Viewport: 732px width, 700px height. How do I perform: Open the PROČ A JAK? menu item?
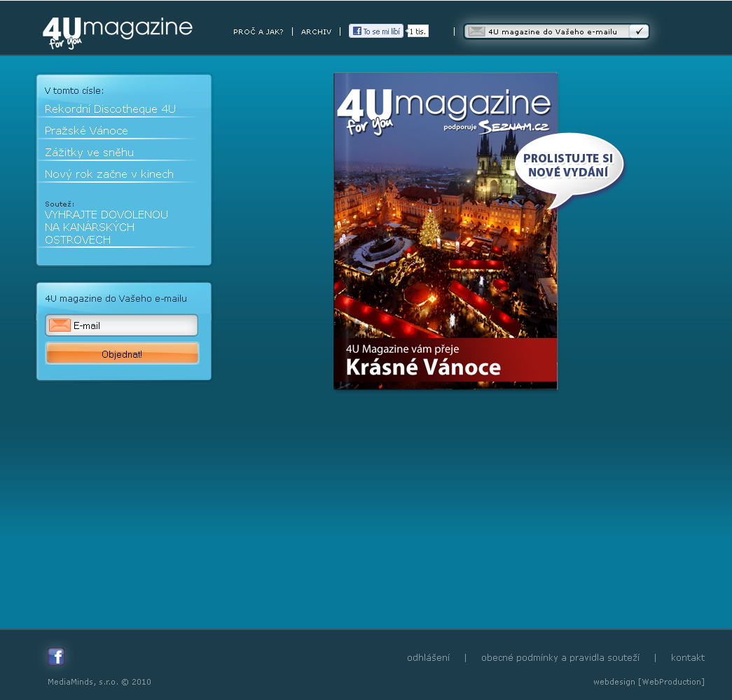click(x=258, y=31)
